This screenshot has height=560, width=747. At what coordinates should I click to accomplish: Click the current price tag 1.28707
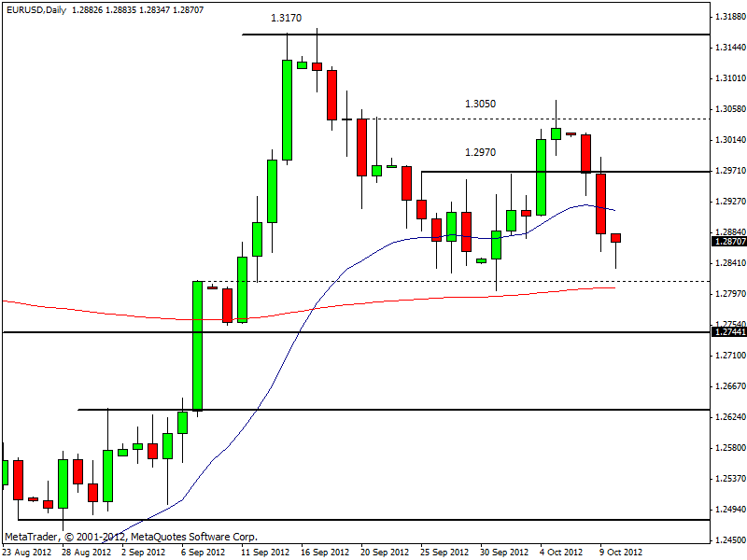[728, 241]
